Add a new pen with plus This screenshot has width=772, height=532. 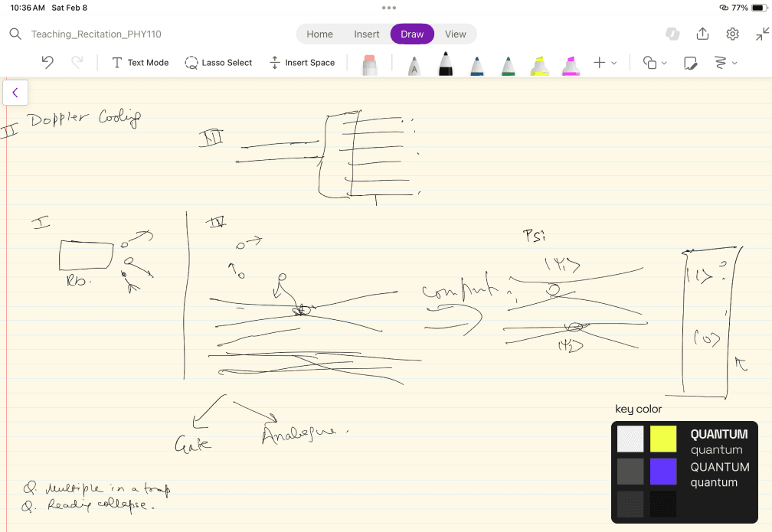pyautogui.click(x=599, y=63)
